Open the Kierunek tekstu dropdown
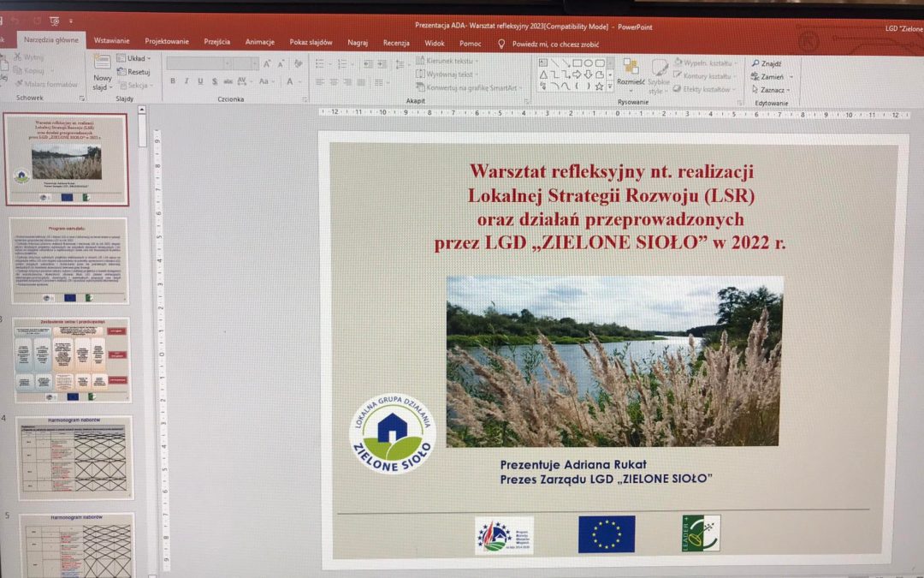 (447, 61)
